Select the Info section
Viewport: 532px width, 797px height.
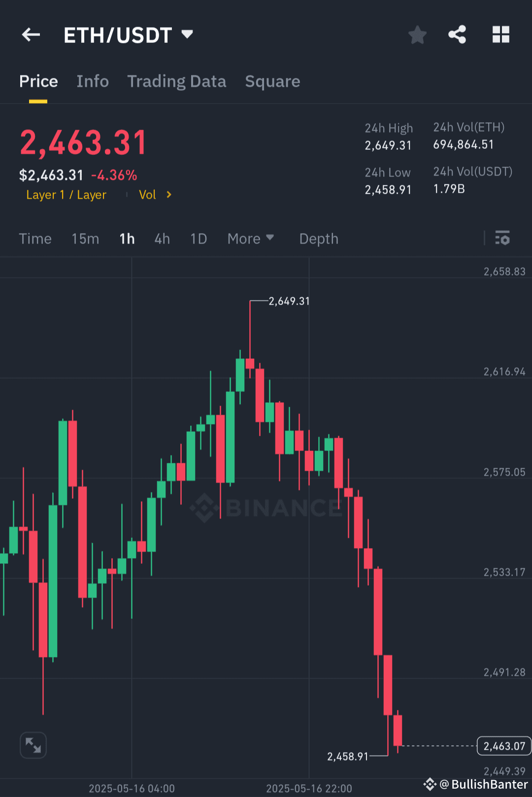click(93, 81)
